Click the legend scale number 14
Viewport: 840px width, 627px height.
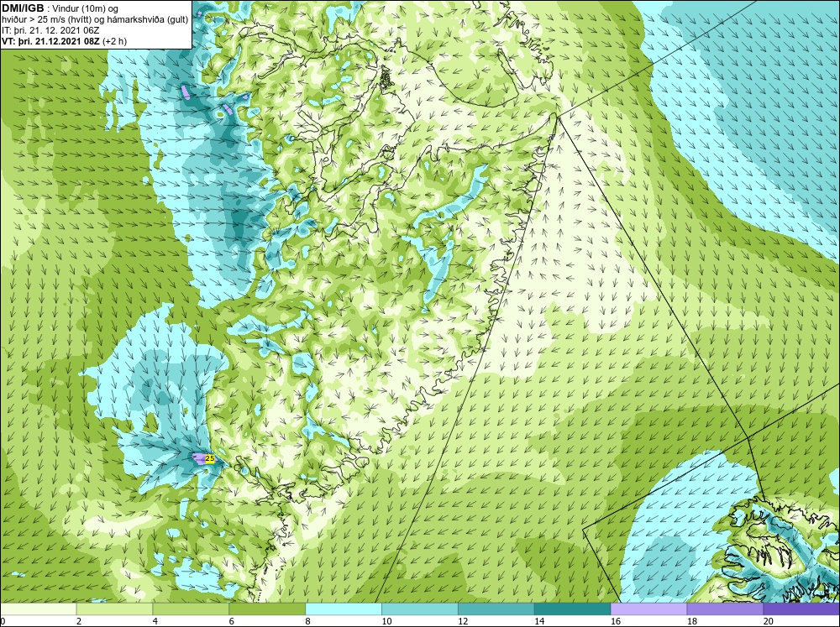tap(539, 621)
